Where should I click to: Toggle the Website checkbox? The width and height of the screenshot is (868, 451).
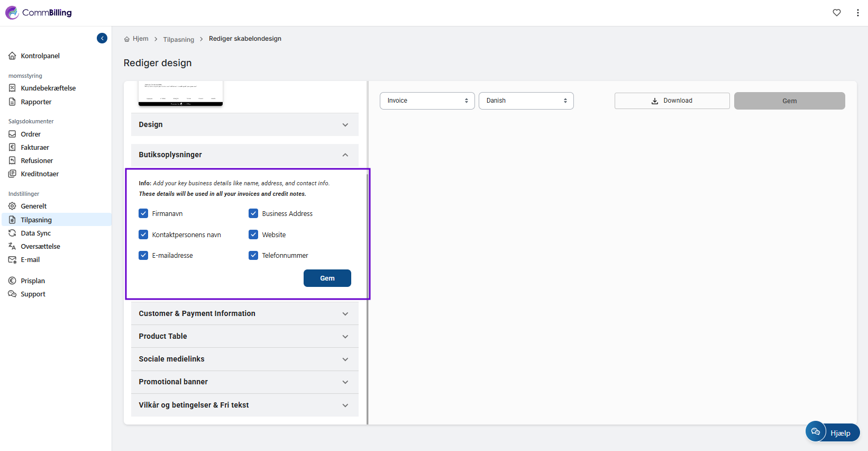[x=253, y=234]
